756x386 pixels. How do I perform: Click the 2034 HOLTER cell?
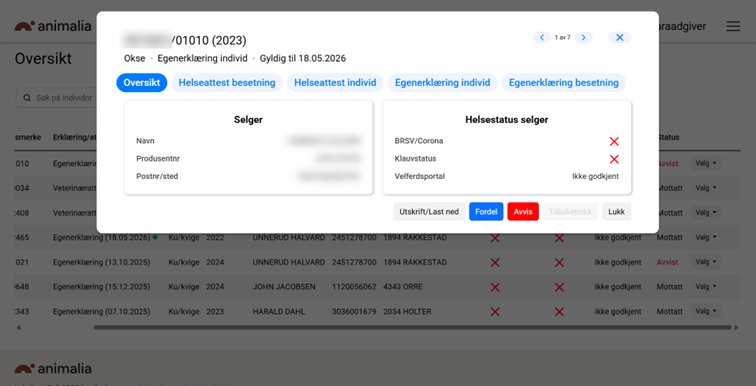(407, 311)
